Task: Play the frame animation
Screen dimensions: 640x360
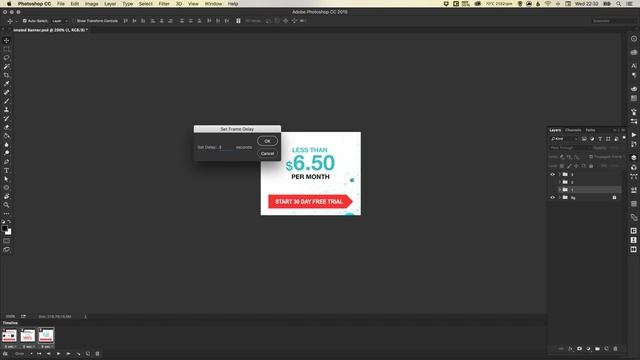Action: pyautogui.click(x=58, y=354)
